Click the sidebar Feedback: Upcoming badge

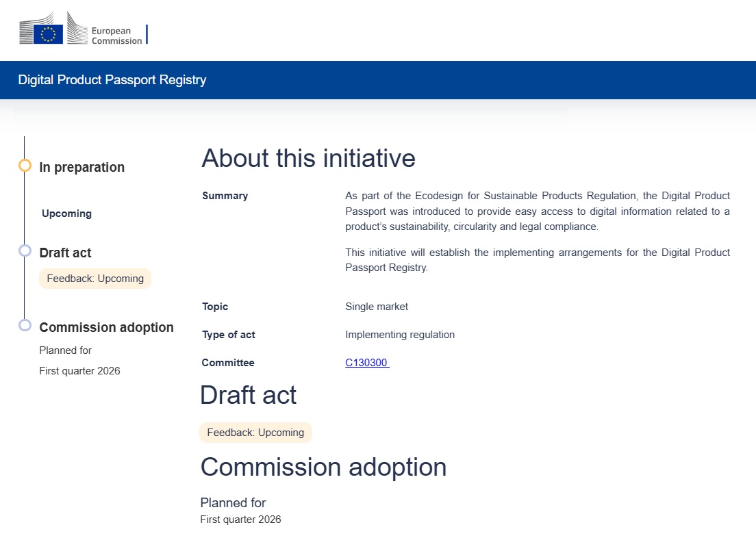pyautogui.click(x=95, y=279)
